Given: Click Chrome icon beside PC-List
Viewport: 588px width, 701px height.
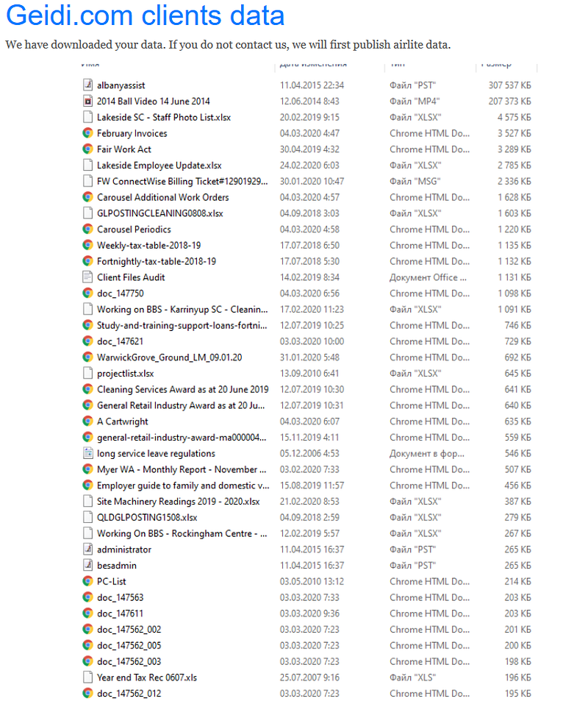Looking at the screenshot, I should point(88,581).
